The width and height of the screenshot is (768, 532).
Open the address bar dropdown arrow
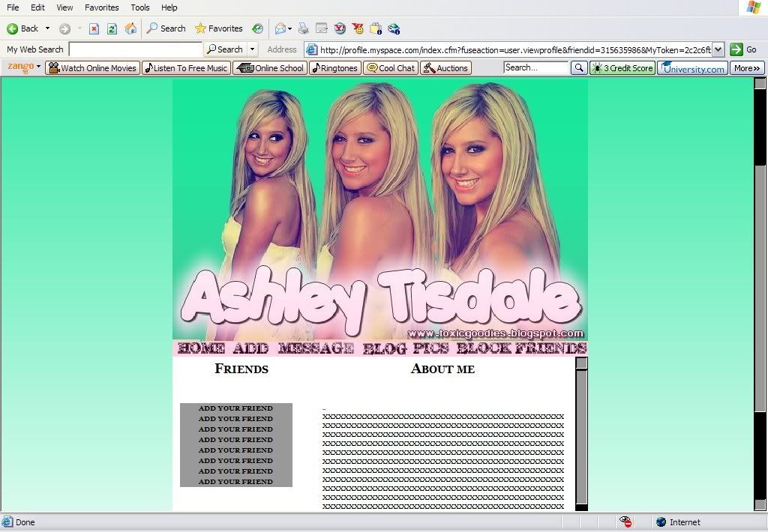click(718, 49)
